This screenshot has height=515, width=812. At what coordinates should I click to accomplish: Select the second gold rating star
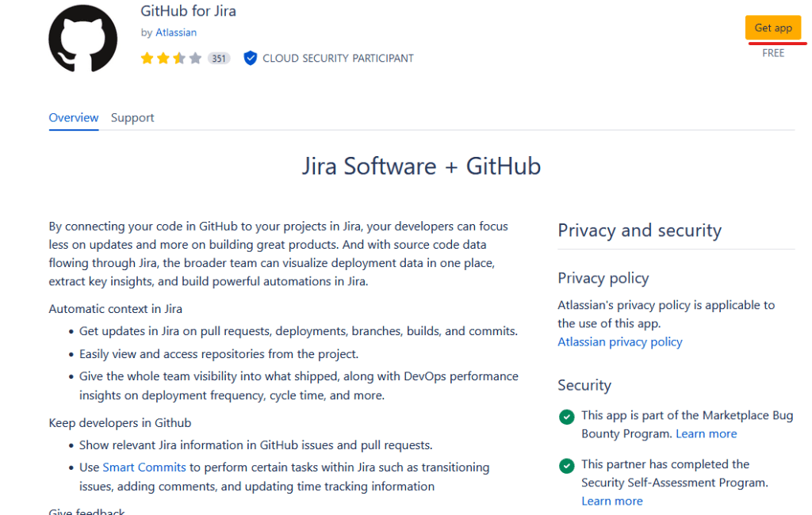pos(163,59)
